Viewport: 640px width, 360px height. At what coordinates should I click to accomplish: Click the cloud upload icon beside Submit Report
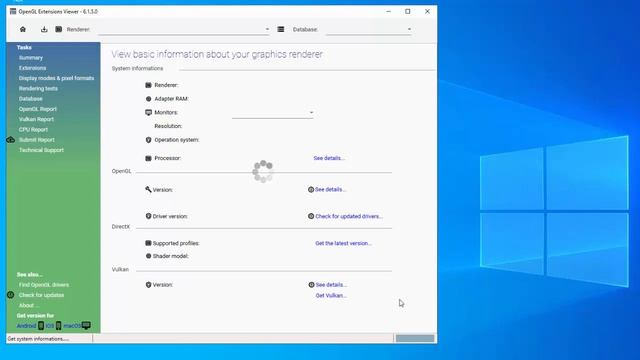(x=11, y=140)
